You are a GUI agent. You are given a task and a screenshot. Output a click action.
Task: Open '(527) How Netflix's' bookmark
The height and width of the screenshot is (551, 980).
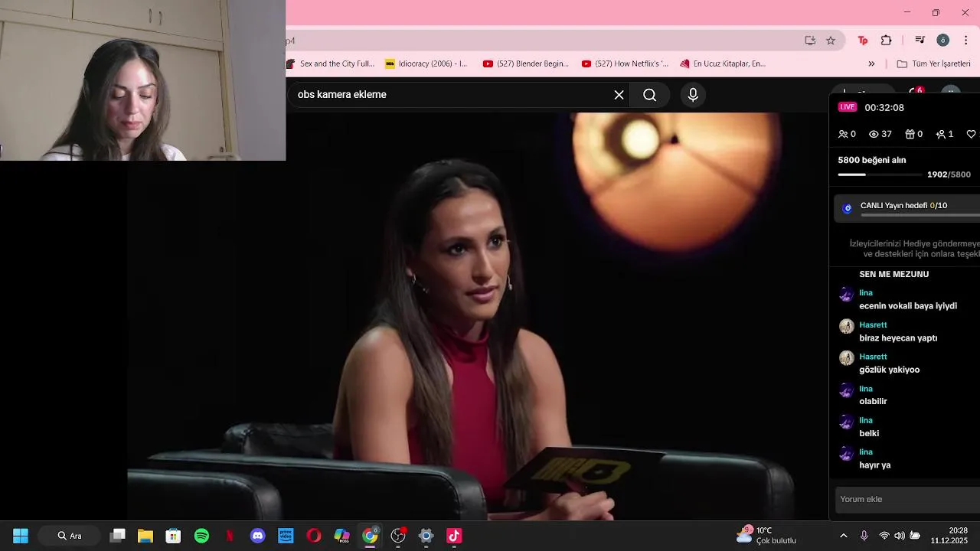pyautogui.click(x=625, y=64)
